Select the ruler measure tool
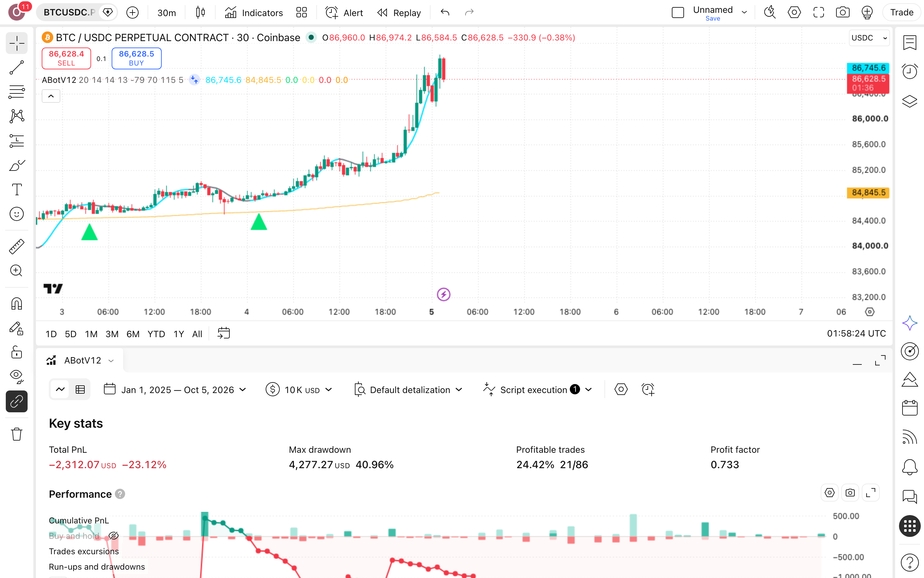The image size is (924, 578). pos(16,247)
